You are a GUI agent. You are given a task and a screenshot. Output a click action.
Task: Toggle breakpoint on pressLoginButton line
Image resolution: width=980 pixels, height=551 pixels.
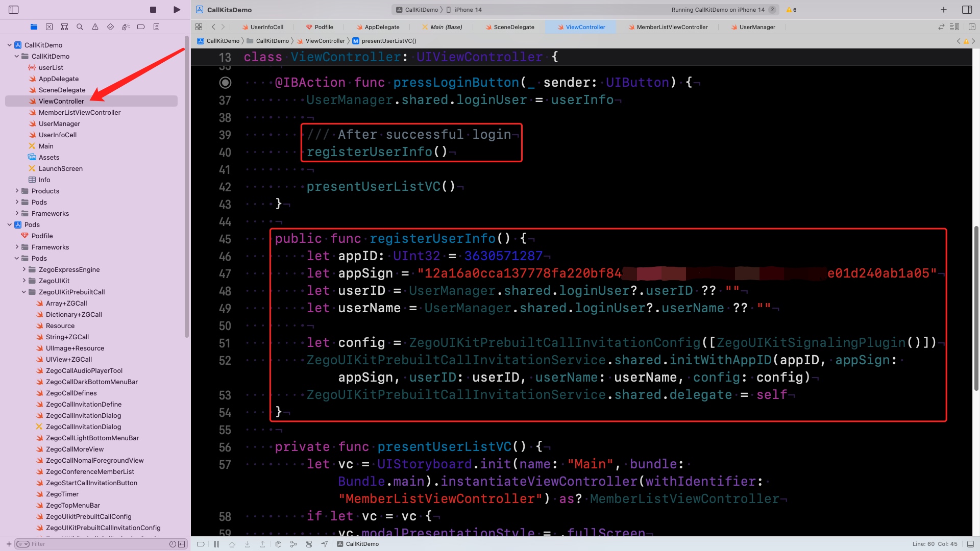click(x=225, y=83)
